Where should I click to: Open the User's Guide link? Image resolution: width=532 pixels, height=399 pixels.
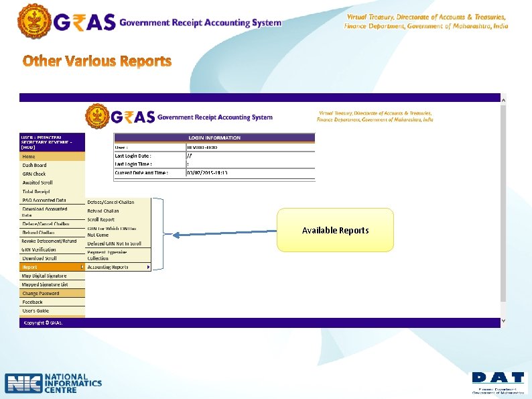(52, 311)
